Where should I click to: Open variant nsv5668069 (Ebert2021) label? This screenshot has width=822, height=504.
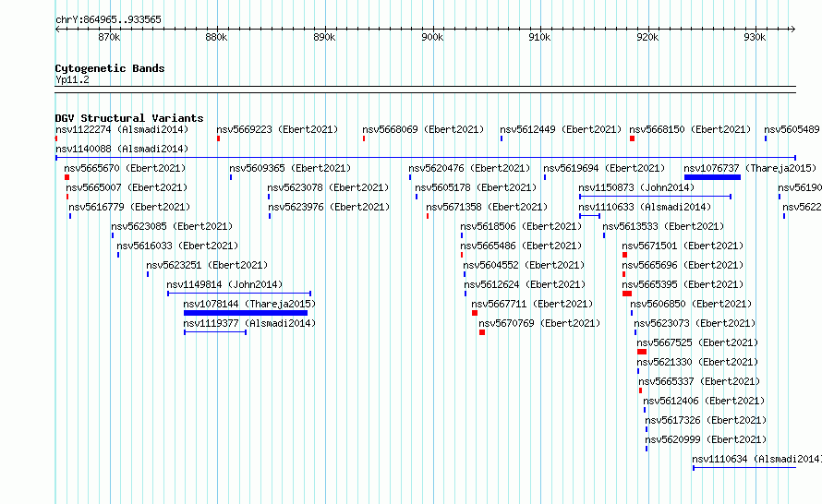pos(423,129)
